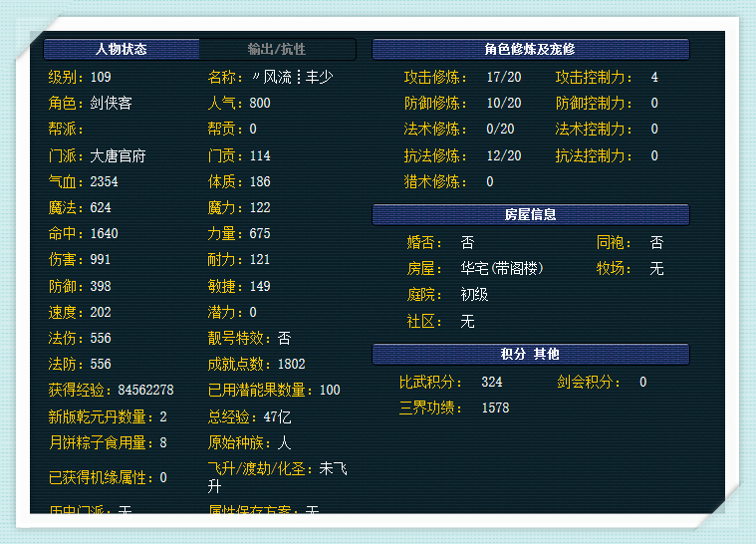756x544 pixels.
Task: Click the role value 剑侠客
Action: coord(111,104)
